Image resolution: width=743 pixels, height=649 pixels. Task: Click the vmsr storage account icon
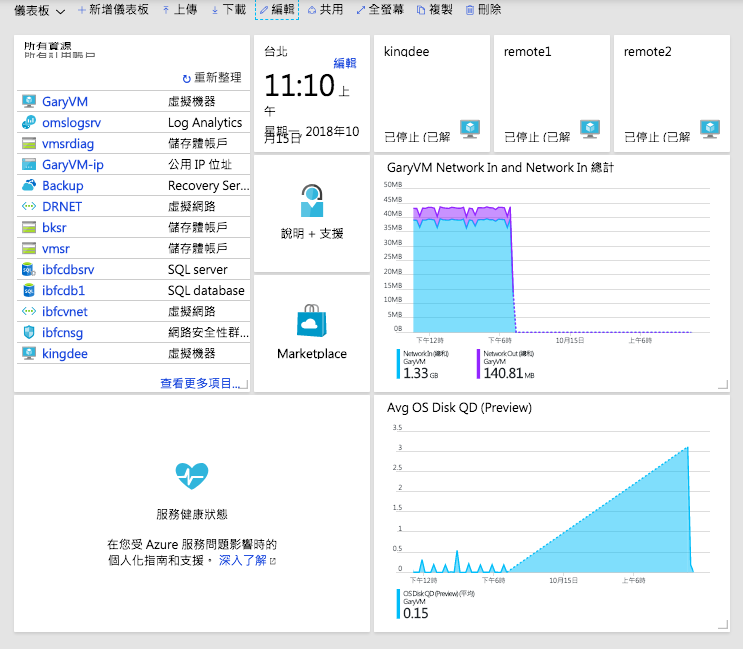[29, 248]
